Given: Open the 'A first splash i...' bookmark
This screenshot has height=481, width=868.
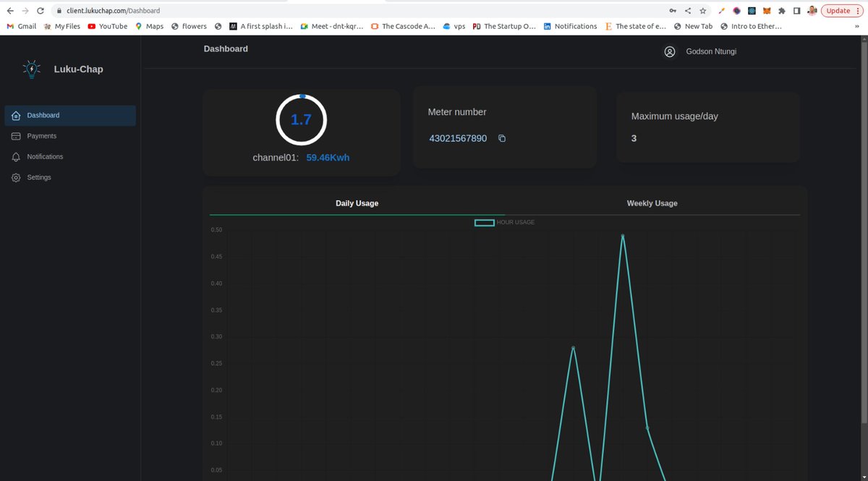Looking at the screenshot, I should [x=260, y=26].
